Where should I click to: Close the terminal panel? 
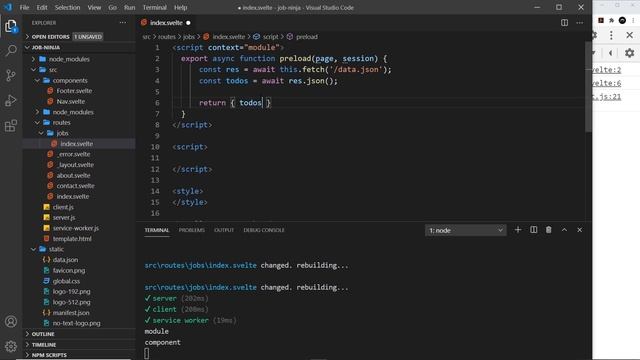pos(580,230)
